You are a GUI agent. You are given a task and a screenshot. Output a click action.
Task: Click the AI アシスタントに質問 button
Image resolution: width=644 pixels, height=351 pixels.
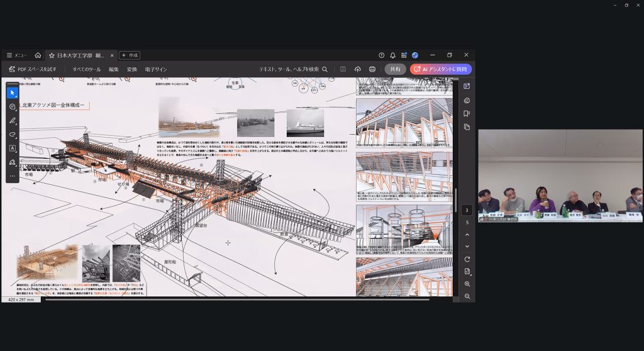pyautogui.click(x=440, y=69)
